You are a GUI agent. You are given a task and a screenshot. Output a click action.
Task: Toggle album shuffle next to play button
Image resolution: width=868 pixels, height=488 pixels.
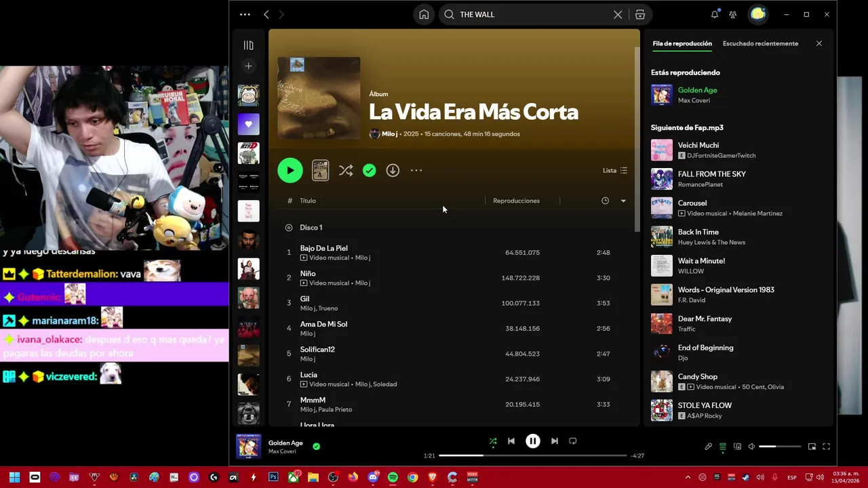click(346, 170)
